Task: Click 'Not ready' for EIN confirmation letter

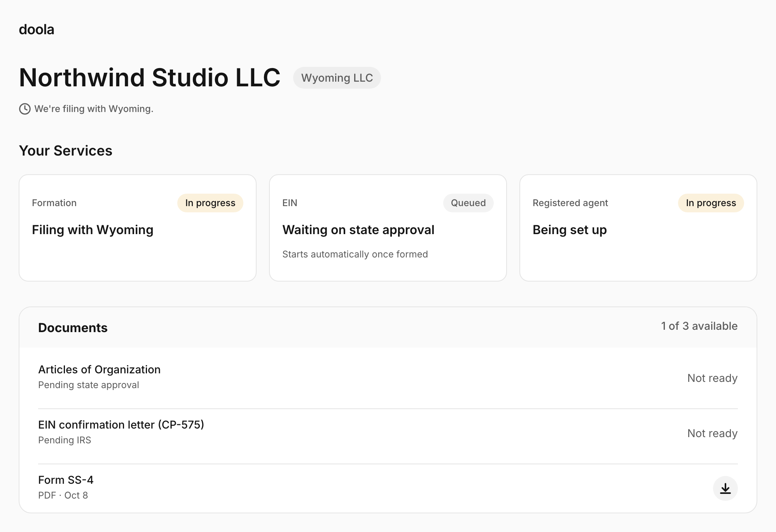Action: pyautogui.click(x=712, y=433)
